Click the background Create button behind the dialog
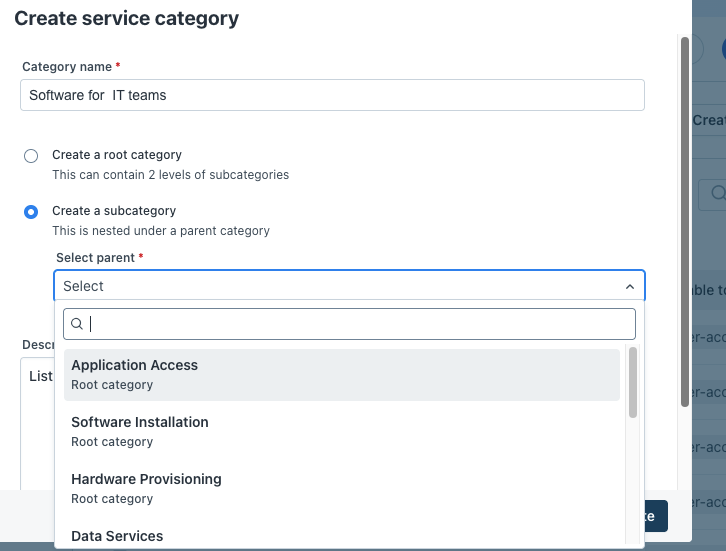 point(709,120)
